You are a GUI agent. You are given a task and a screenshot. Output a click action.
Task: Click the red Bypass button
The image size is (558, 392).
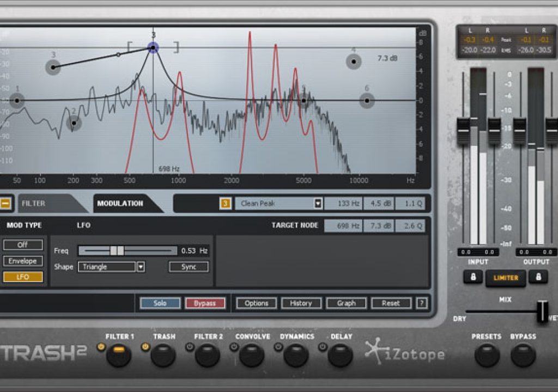205,303
